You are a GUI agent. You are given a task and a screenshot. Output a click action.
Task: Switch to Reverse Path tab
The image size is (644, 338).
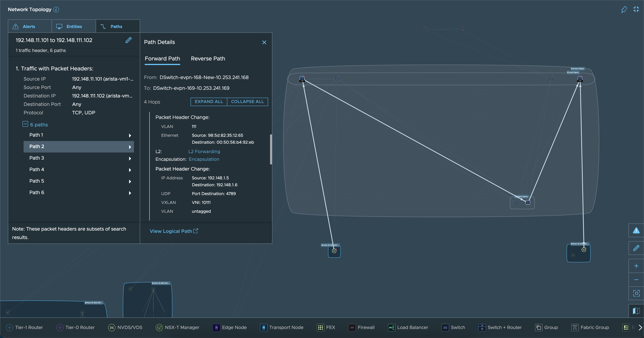tap(207, 58)
